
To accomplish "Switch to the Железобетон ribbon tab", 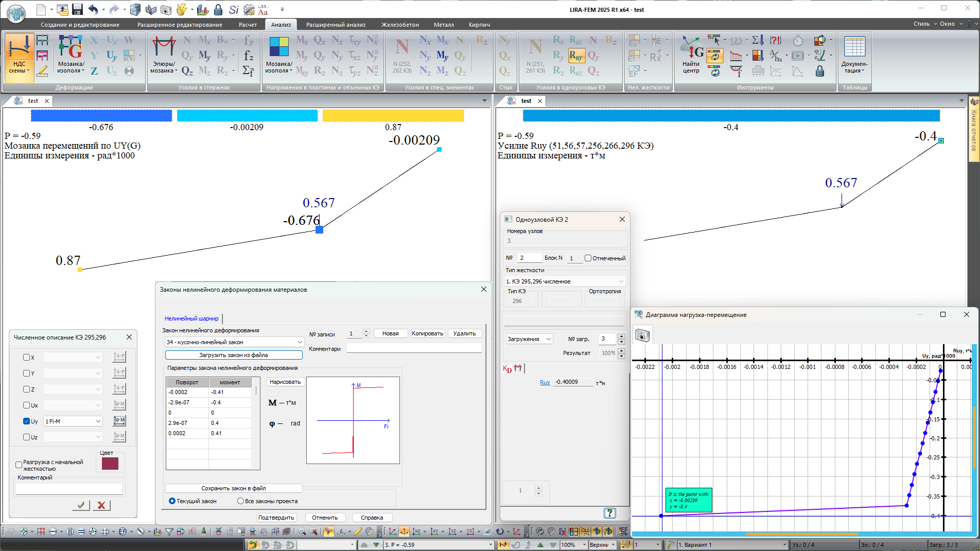I will (x=400, y=25).
